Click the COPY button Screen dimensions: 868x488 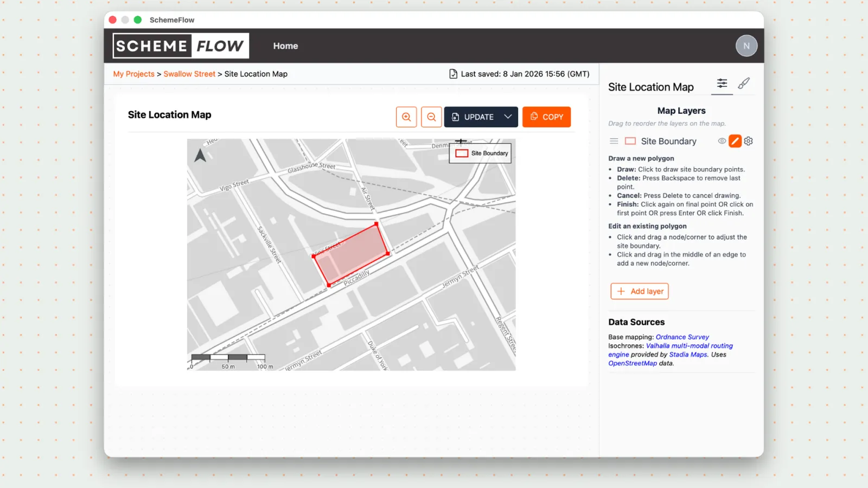pyautogui.click(x=546, y=117)
